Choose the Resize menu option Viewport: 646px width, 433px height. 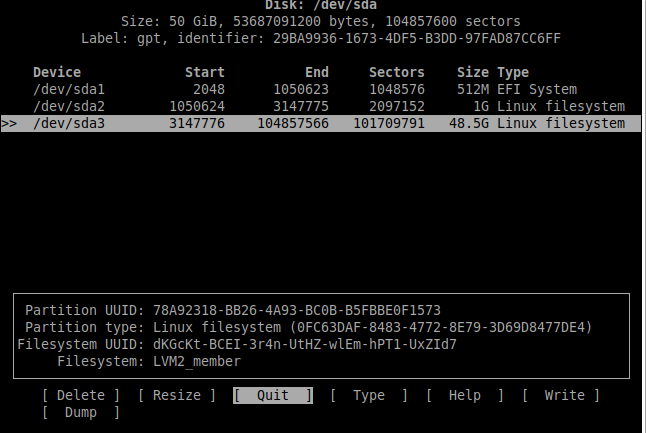(177, 395)
